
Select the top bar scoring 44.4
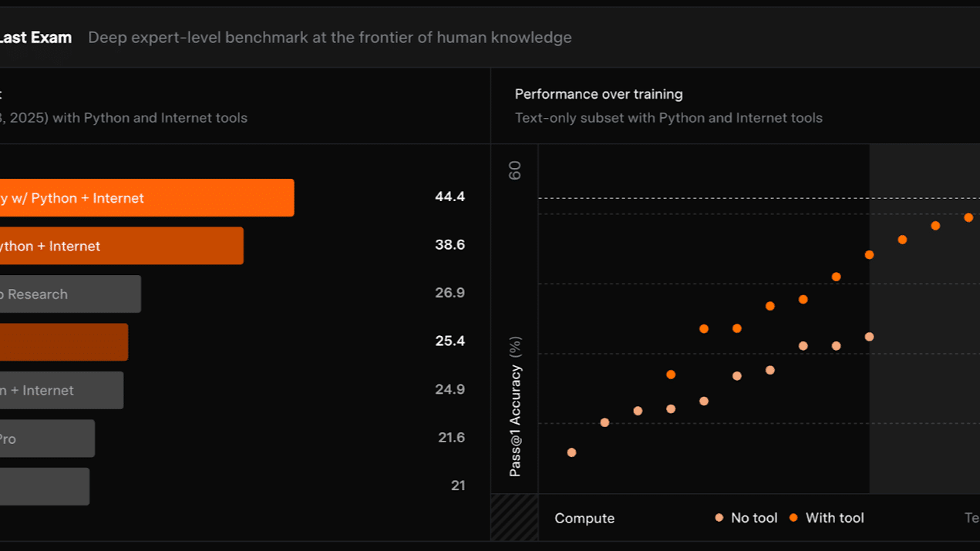pos(146,198)
